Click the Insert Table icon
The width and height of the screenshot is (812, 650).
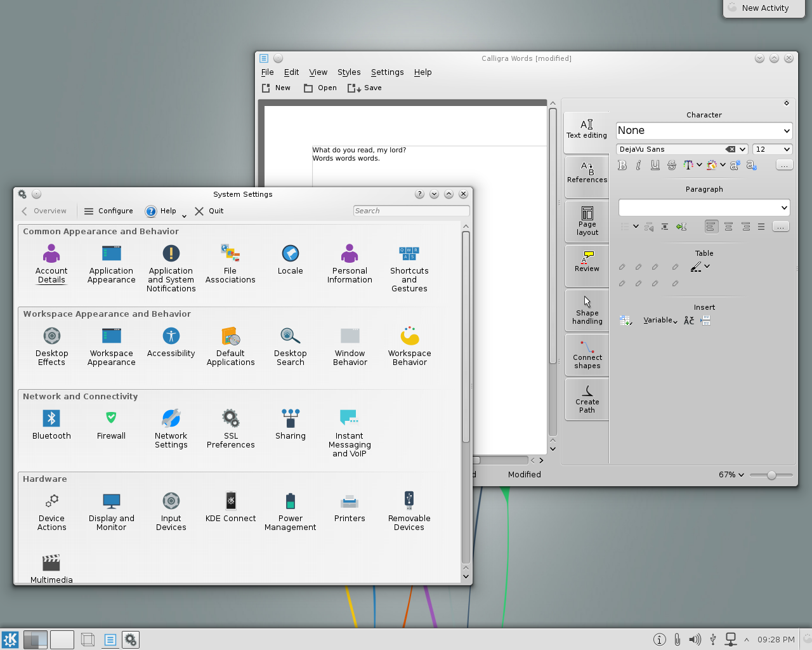tap(625, 321)
